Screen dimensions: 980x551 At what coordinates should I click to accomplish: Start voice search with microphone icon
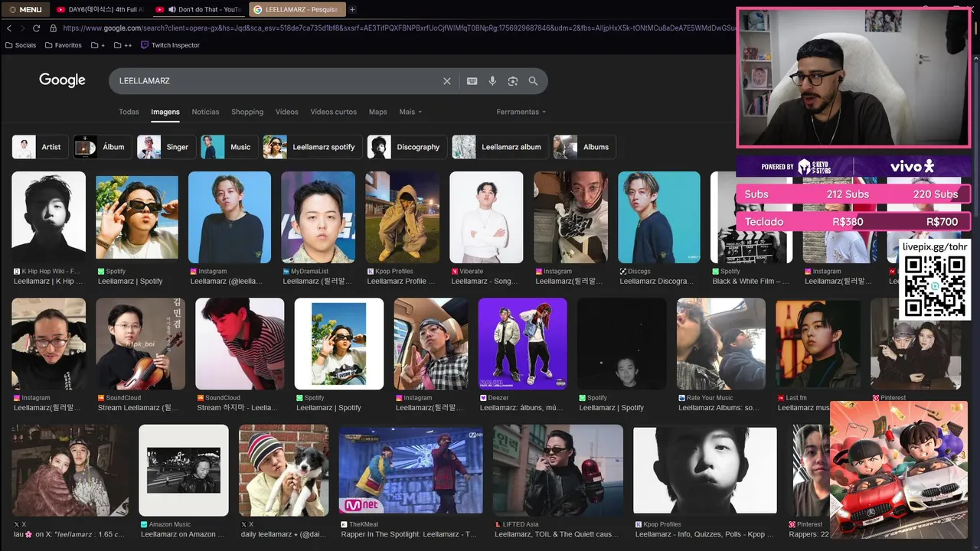tap(492, 81)
